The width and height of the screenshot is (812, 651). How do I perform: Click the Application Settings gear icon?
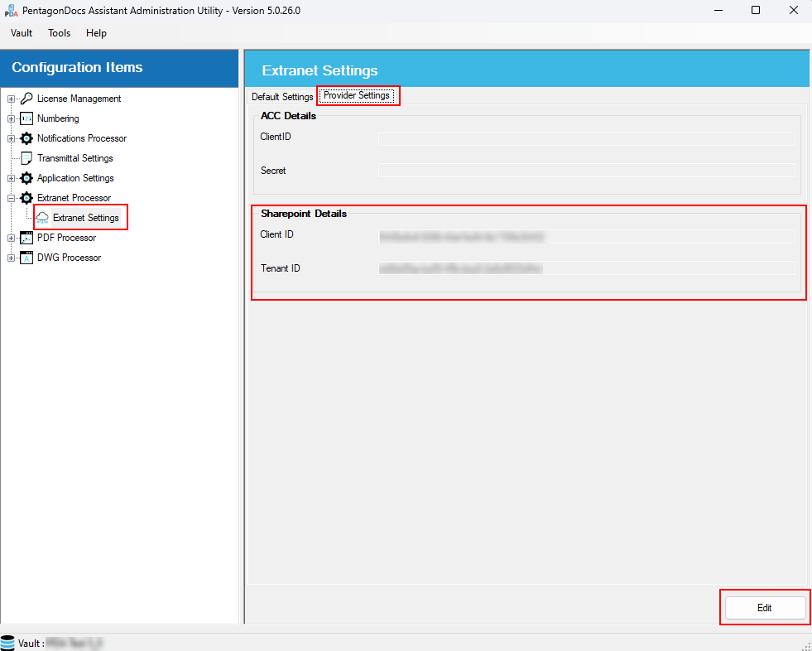point(26,178)
